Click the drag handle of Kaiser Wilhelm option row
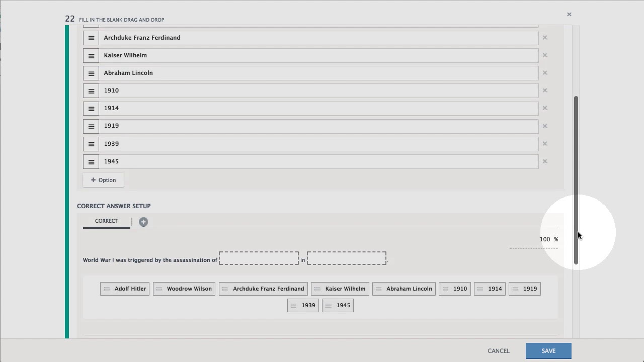 (91, 55)
